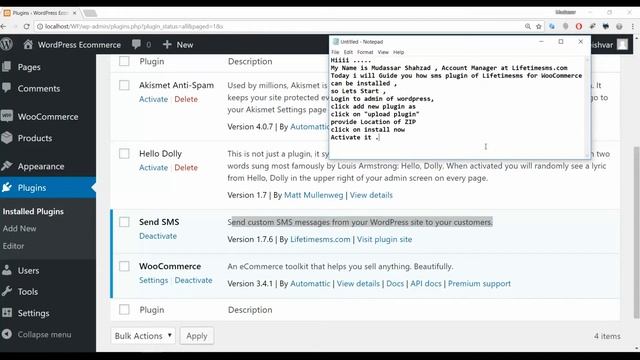Viewport: 640px width, 360px height.
Task: Open Pages in the sidebar menu
Action: click(x=29, y=67)
